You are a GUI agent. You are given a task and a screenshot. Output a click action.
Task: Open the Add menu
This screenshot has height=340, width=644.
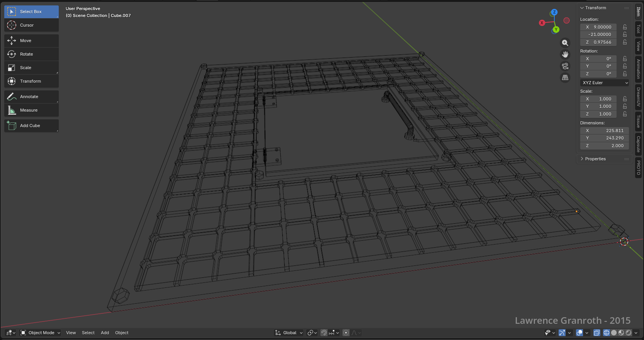pos(105,333)
